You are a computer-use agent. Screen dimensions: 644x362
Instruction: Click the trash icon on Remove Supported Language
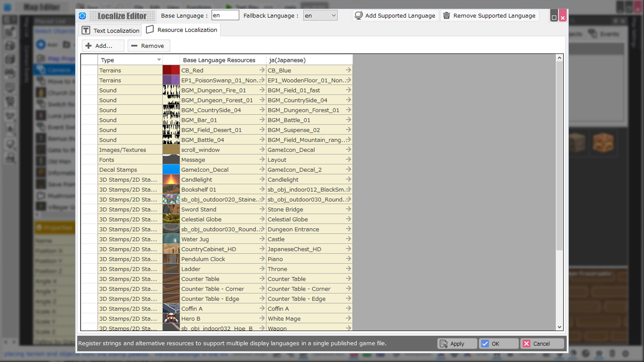click(446, 15)
